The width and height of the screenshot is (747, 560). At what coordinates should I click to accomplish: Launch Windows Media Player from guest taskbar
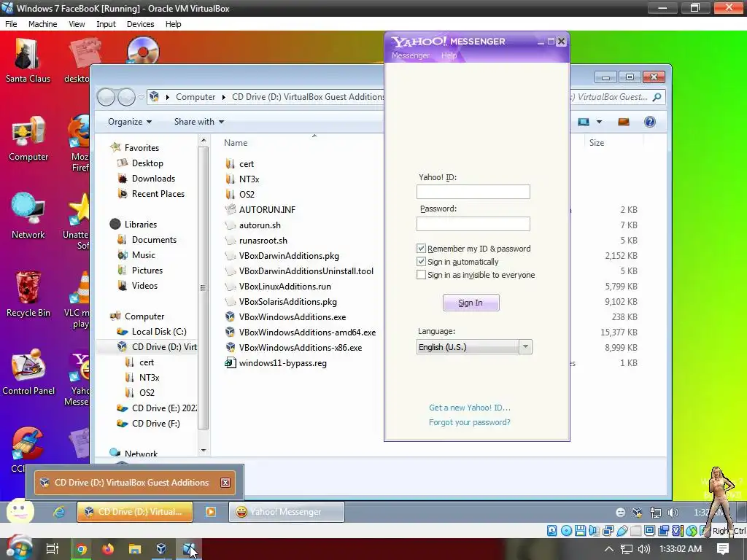(x=211, y=512)
